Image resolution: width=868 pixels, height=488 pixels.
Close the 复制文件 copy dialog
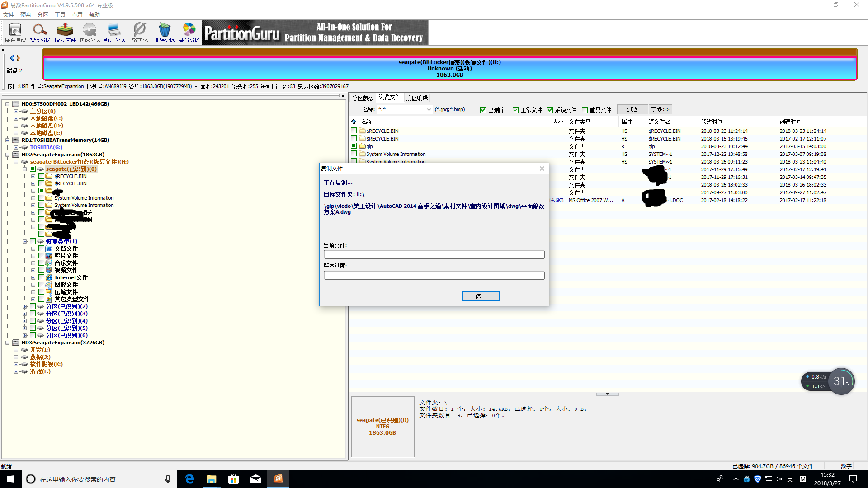coord(542,169)
